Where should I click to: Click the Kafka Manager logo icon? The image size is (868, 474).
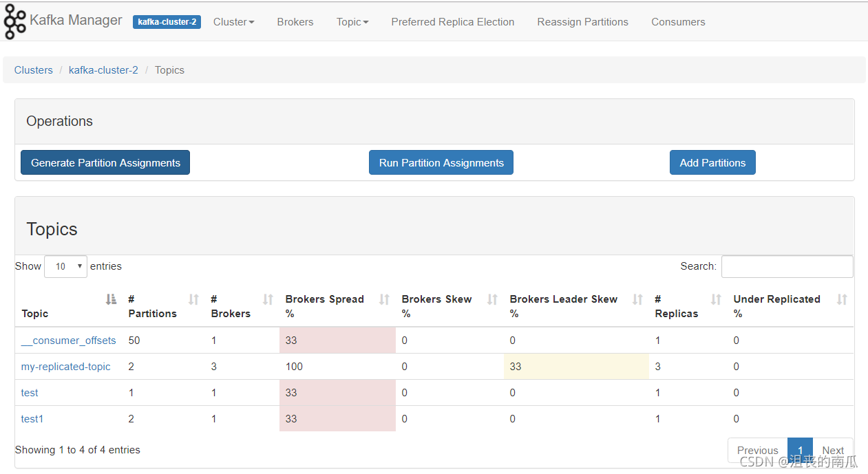pos(14,21)
